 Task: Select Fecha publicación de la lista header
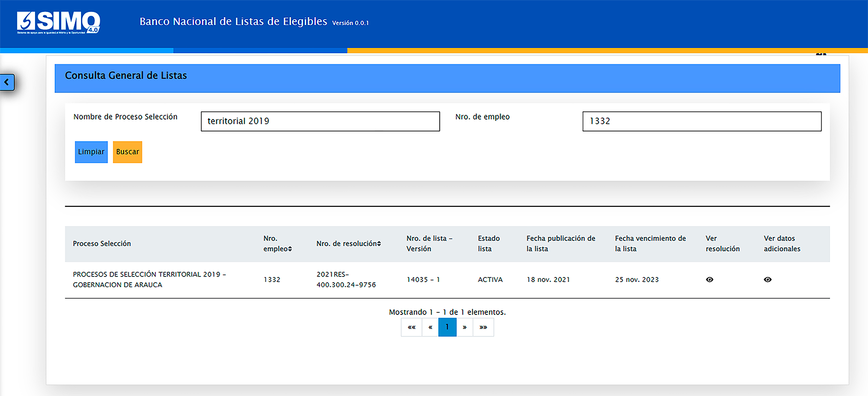(x=561, y=244)
